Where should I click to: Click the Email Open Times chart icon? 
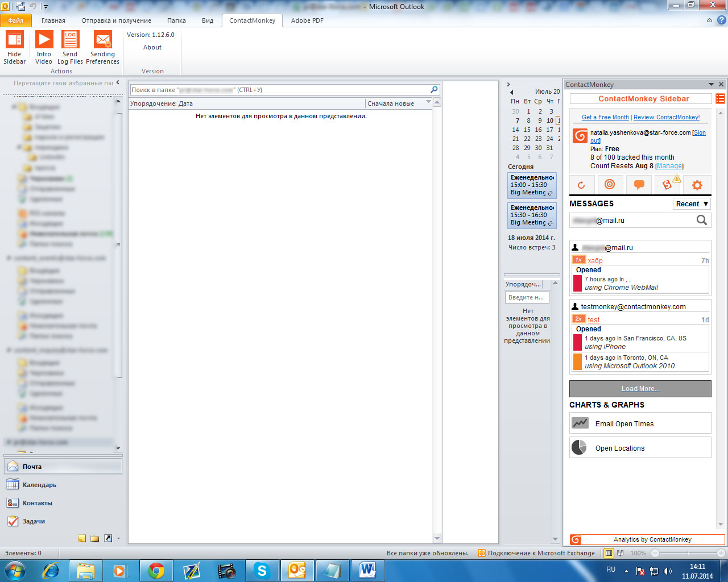(x=580, y=423)
